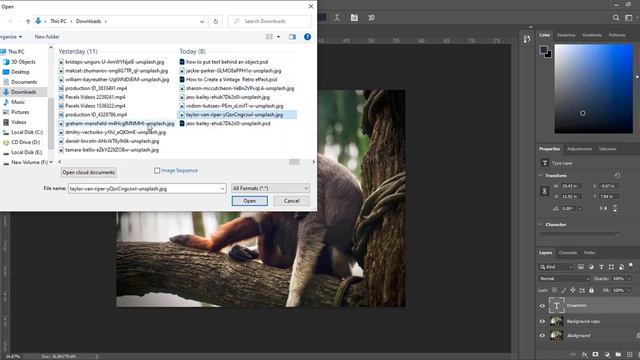Open the Opacity value dropdown arrow

pyautogui.click(x=629, y=279)
